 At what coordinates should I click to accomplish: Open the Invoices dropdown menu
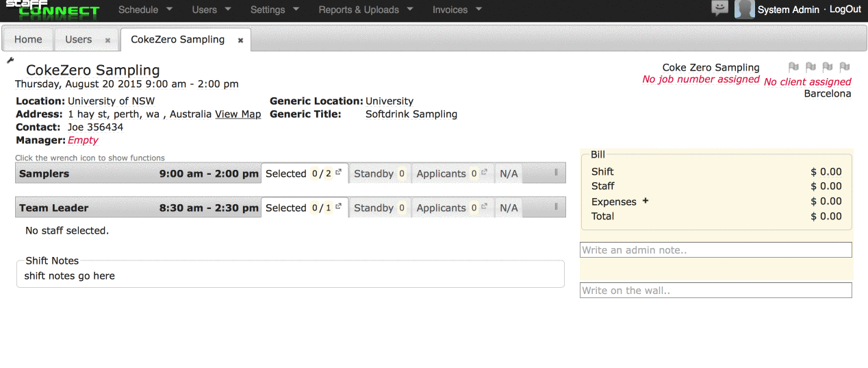[x=457, y=10]
